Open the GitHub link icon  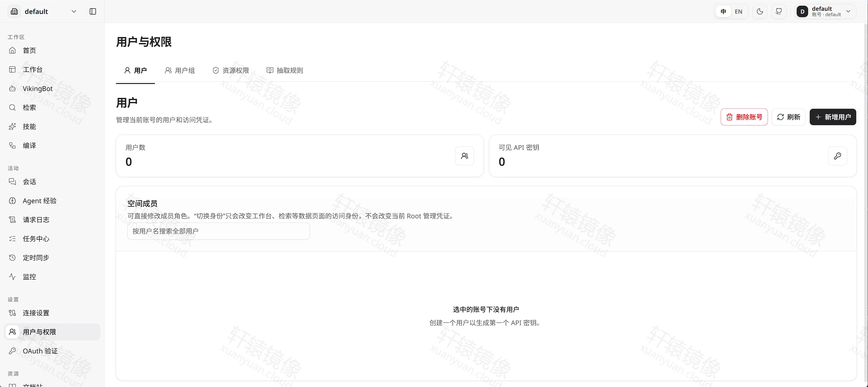point(779,11)
